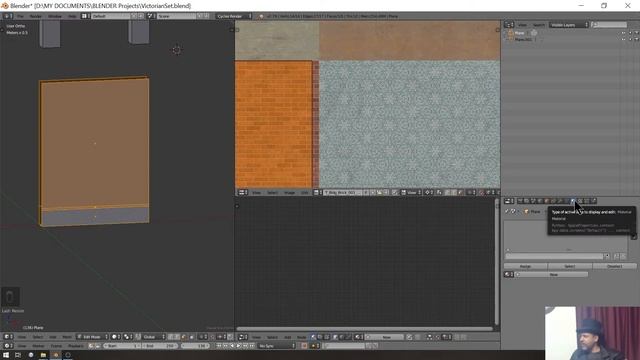Open material browse dropdown beside the material panel New button
Screen dimensions: 640x360
coord(509,275)
